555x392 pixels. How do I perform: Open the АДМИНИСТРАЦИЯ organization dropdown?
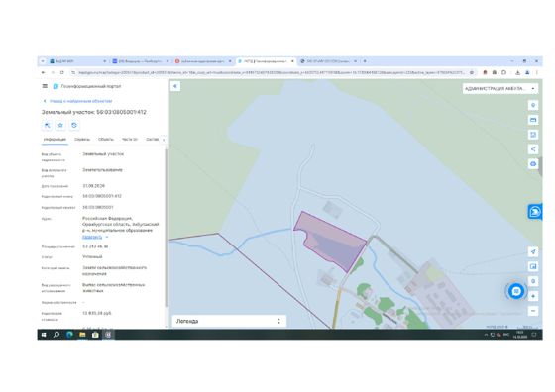click(x=499, y=88)
